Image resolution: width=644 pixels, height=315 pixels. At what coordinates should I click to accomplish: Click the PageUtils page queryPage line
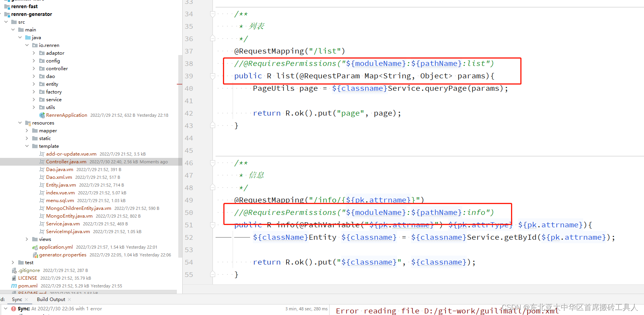pyautogui.click(x=380, y=88)
